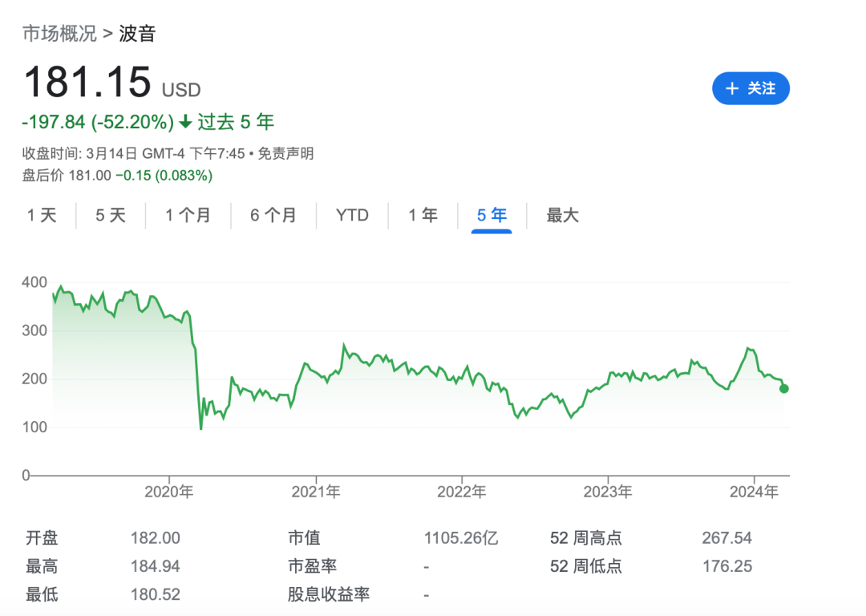
Task: Click the plus icon on the 关注 button
Action: click(x=730, y=88)
